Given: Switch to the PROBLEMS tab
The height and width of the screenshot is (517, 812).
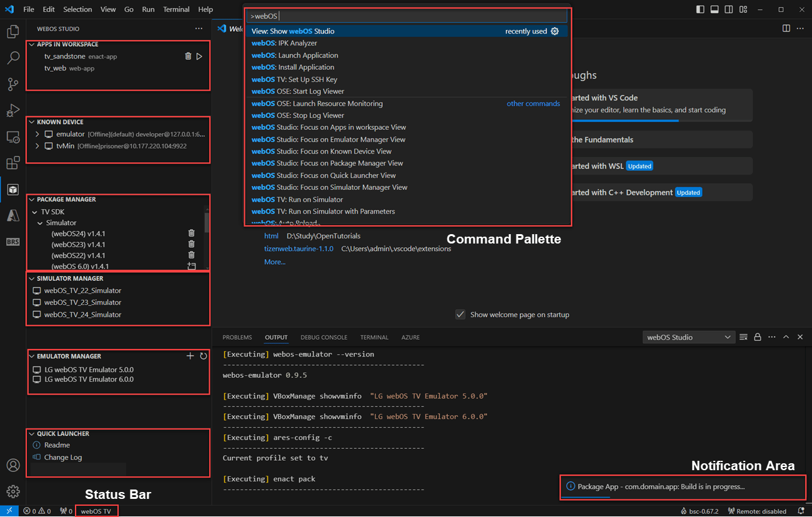Looking at the screenshot, I should click(x=237, y=337).
